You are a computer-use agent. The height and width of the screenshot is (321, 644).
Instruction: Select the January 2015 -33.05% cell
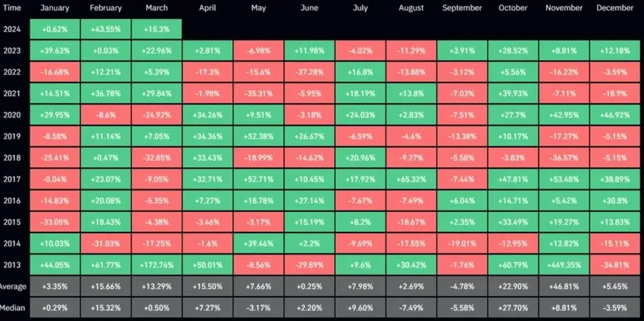[x=54, y=222]
